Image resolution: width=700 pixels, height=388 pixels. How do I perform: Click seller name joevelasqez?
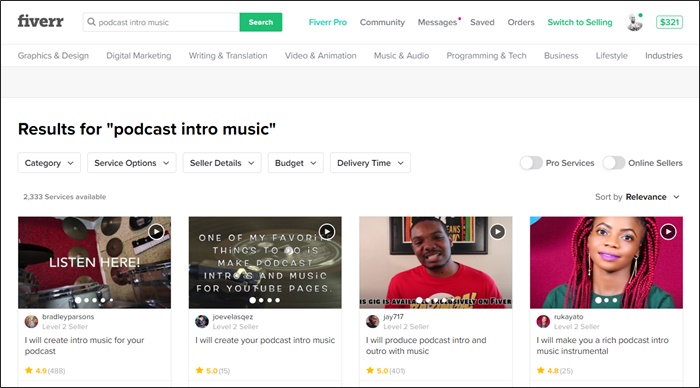point(233,317)
